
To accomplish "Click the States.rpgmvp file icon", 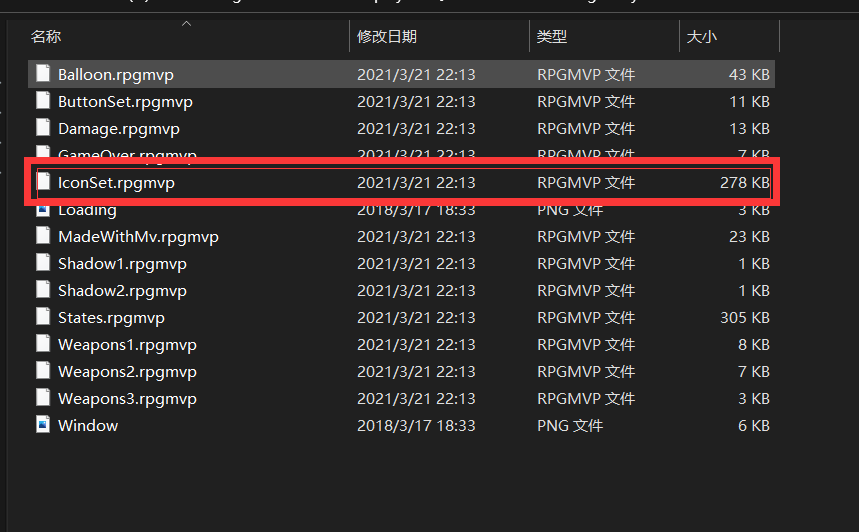I will (43, 316).
